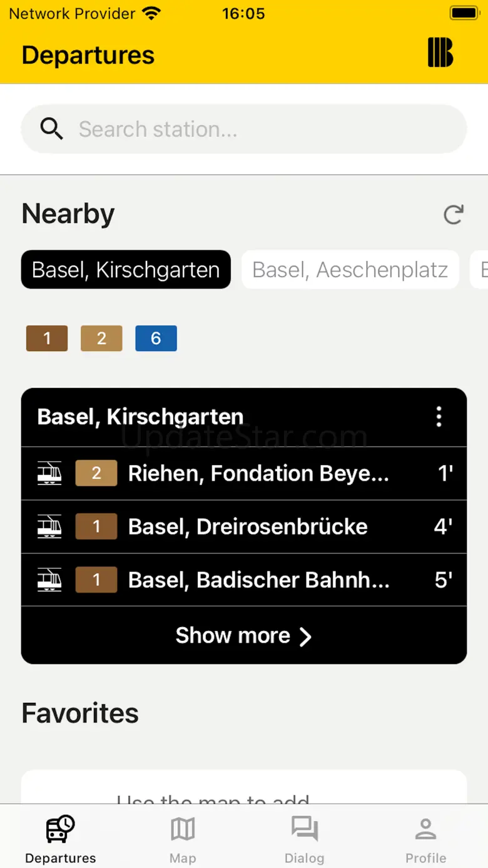Tap the BVB logo icon in header
The height and width of the screenshot is (868, 488).
tap(440, 52)
